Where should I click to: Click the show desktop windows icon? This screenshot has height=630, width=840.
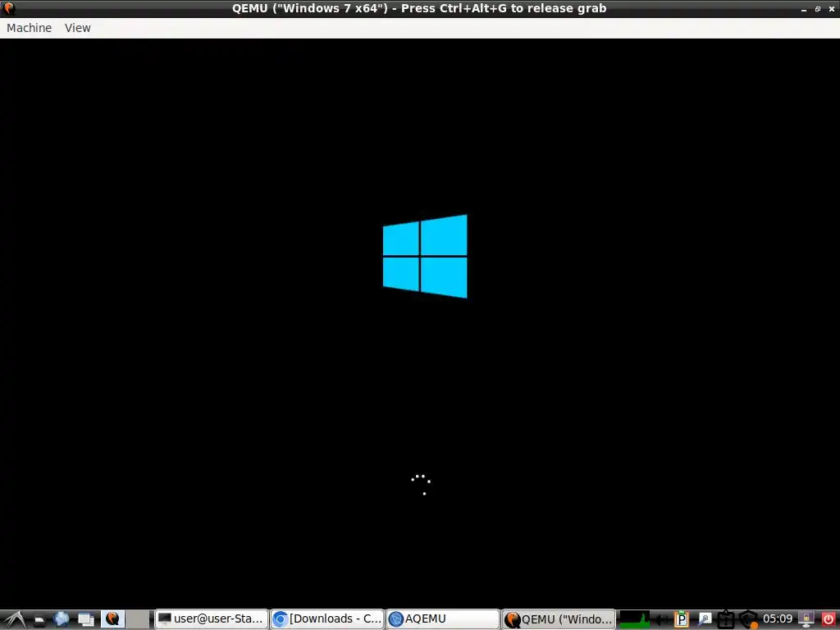85,620
